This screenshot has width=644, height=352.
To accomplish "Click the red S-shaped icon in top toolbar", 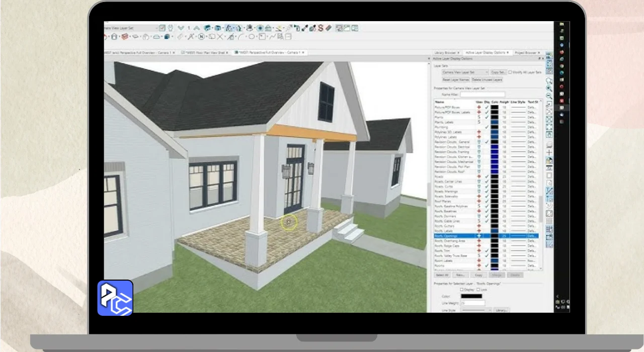I will pyautogui.click(x=320, y=28).
